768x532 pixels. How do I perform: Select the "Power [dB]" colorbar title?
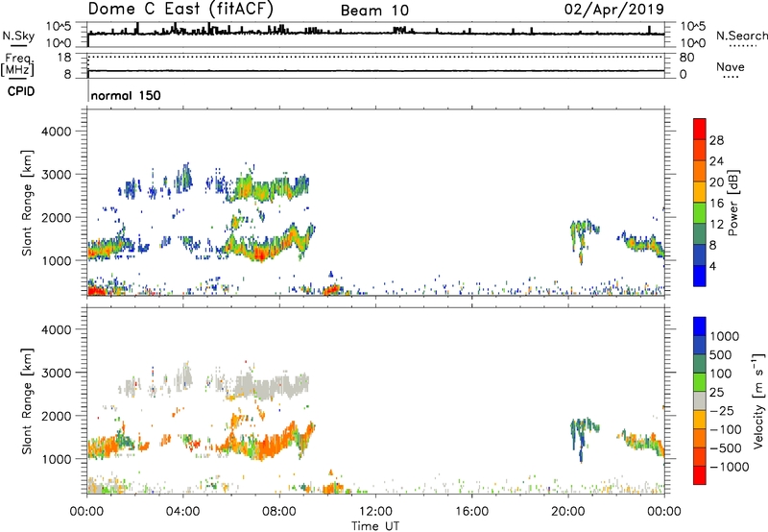pos(732,203)
